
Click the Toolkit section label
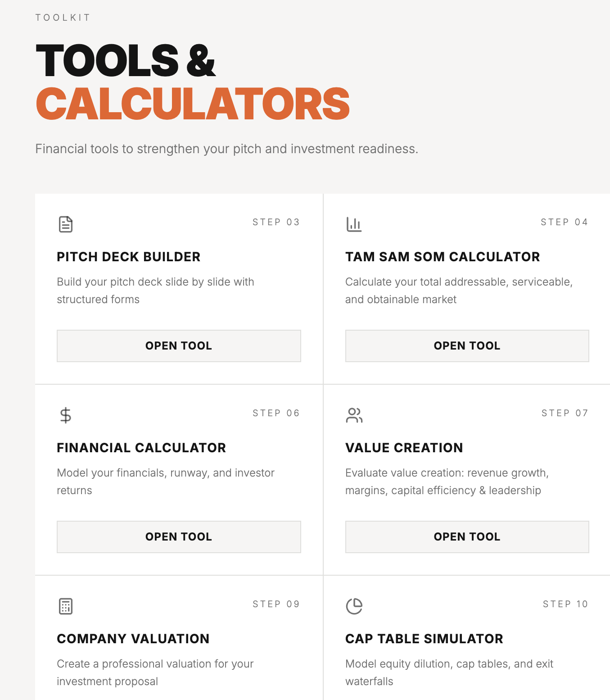point(63,18)
